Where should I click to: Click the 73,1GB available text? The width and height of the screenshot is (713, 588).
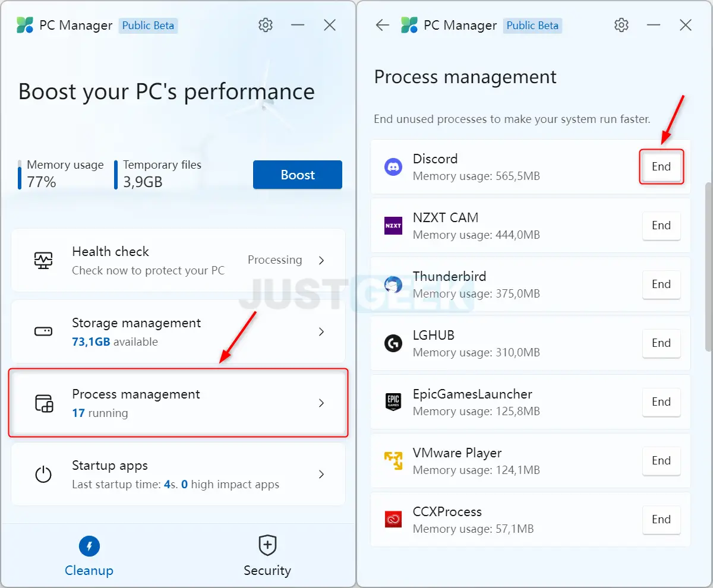click(115, 342)
